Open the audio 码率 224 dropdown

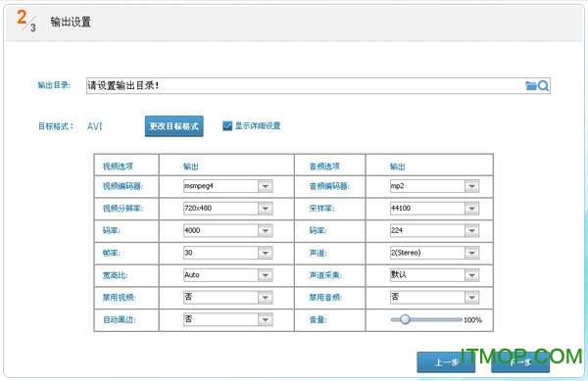coord(434,231)
